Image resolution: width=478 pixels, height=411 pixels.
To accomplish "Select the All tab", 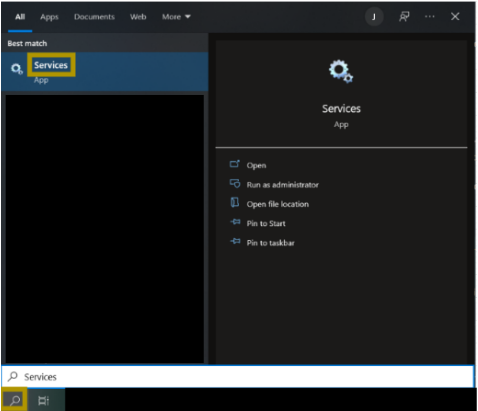I will (20, 17).
